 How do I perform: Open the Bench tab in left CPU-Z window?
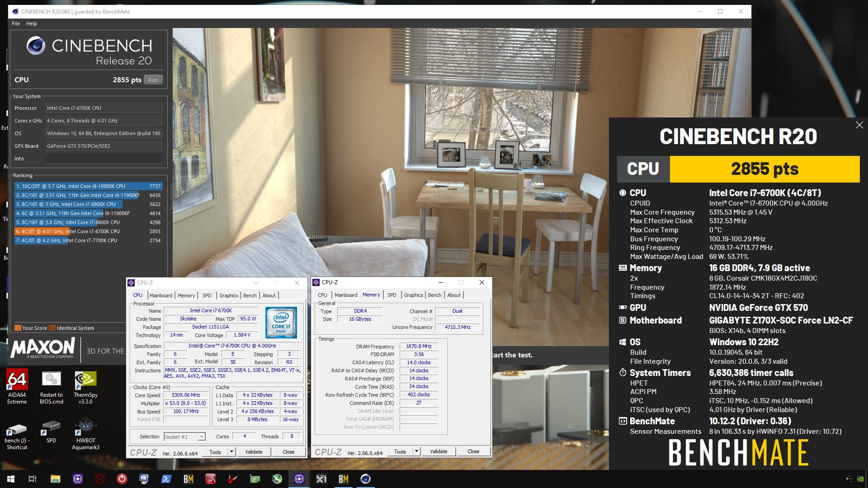pyautogui.click(x=250, y=296)
